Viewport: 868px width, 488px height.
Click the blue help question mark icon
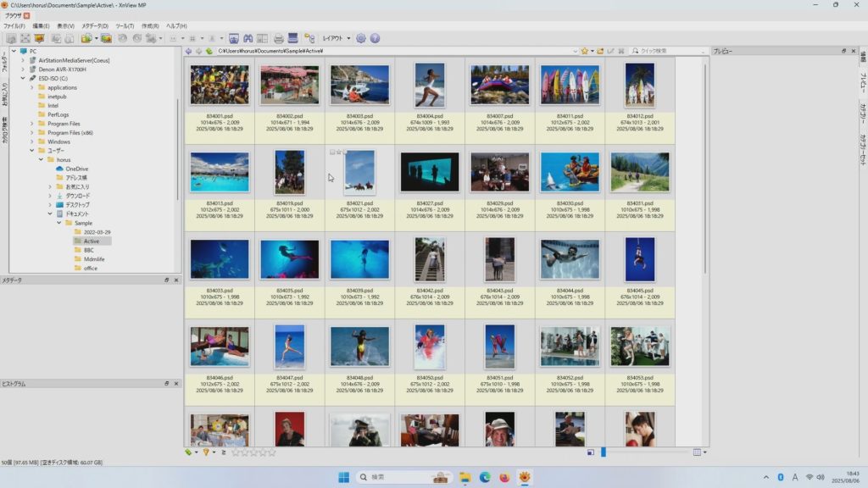click(375, 38)
